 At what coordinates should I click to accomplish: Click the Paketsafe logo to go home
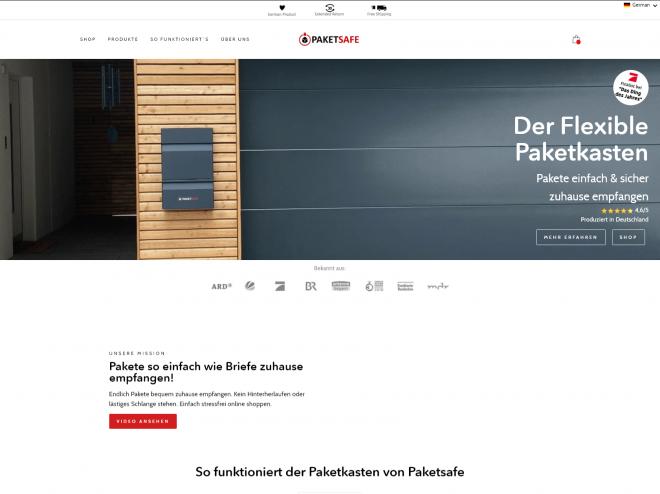coord(329,40)
